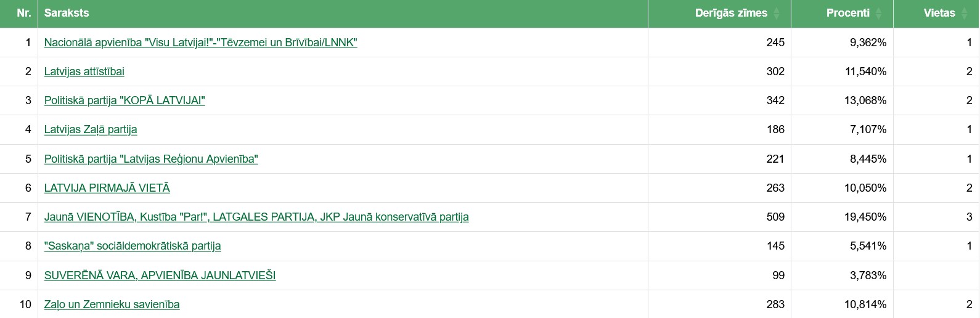Click the 509 valid ballots cell
Viewport: 980px width, 318px height.
[x=775, y=217]
